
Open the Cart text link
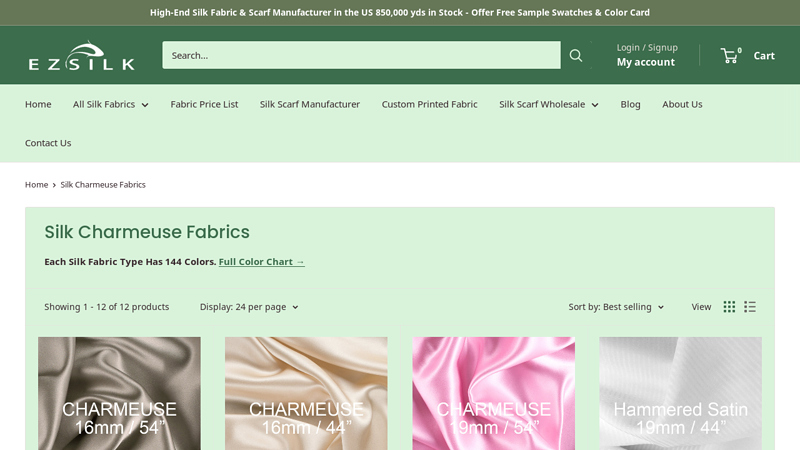click(764, 56)
